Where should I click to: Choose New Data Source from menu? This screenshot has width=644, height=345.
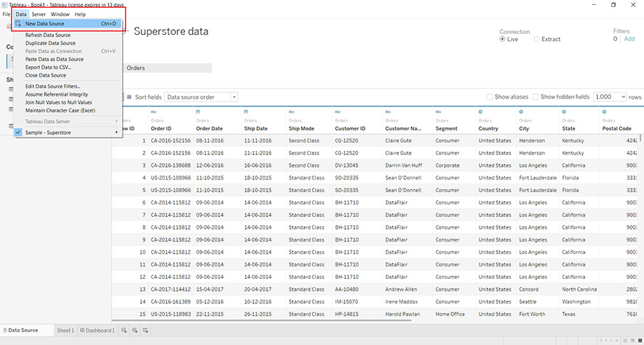point(68,24)
